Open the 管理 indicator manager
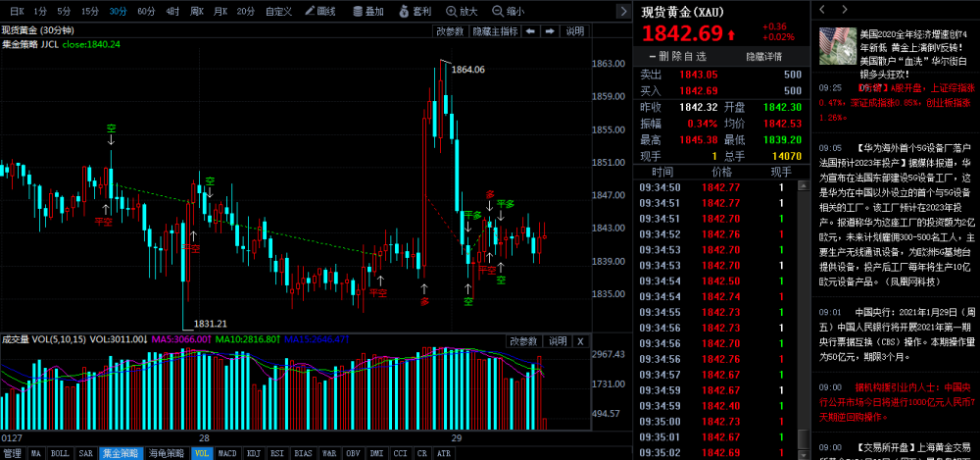Viewport: 980px width, 460px height. [12, 453]
